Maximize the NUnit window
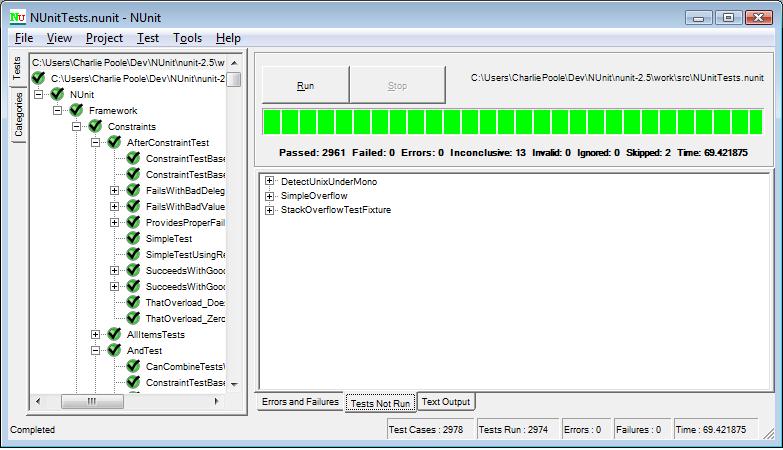The width and height of the screenshot is (783, 450). (729, 17)
